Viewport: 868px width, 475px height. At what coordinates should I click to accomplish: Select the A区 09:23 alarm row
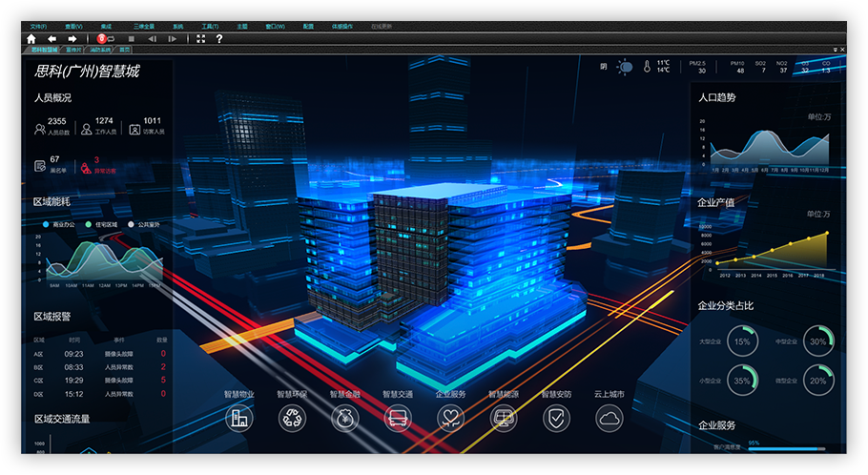[x=99, y=354]
